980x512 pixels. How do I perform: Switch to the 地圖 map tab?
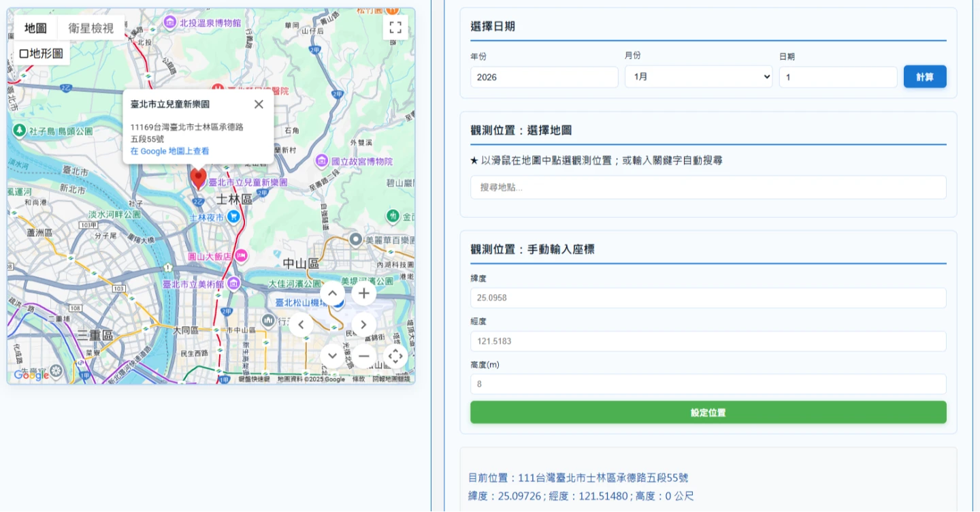click(35, 28)
